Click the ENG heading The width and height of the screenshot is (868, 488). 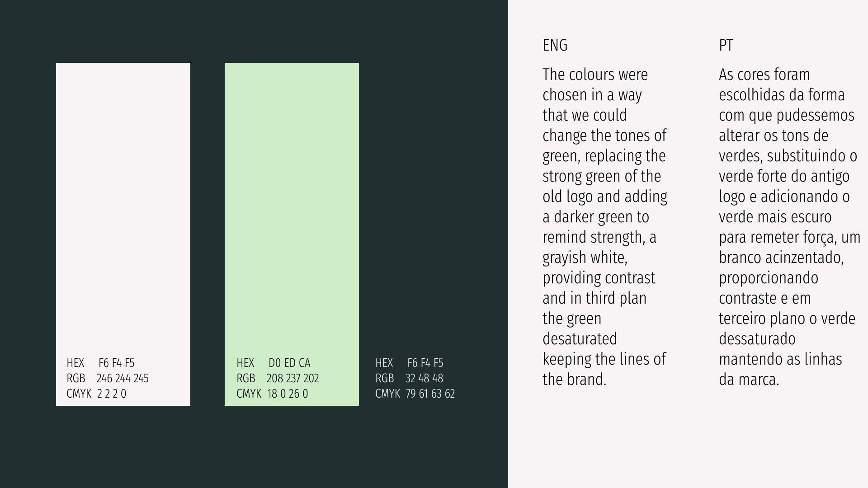coord(555,45)
